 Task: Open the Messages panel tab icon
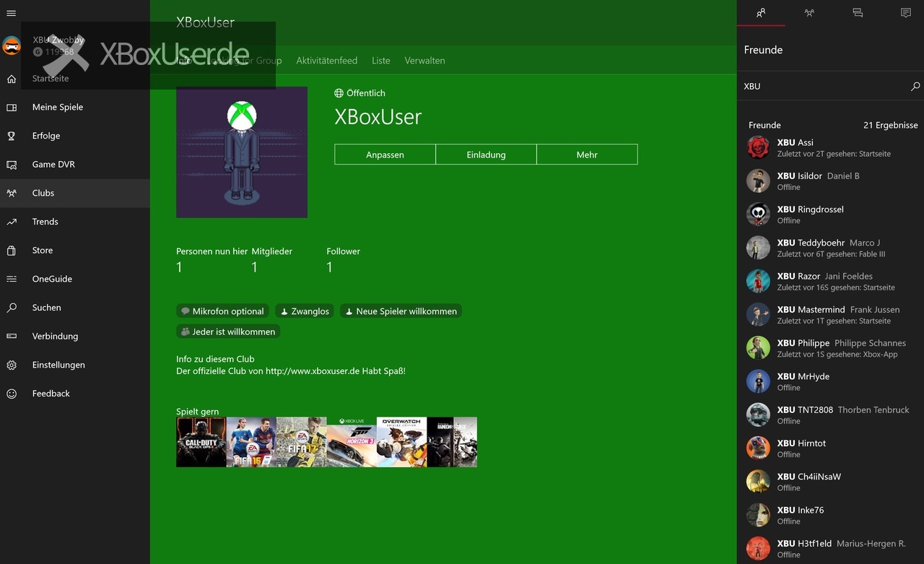858,12
